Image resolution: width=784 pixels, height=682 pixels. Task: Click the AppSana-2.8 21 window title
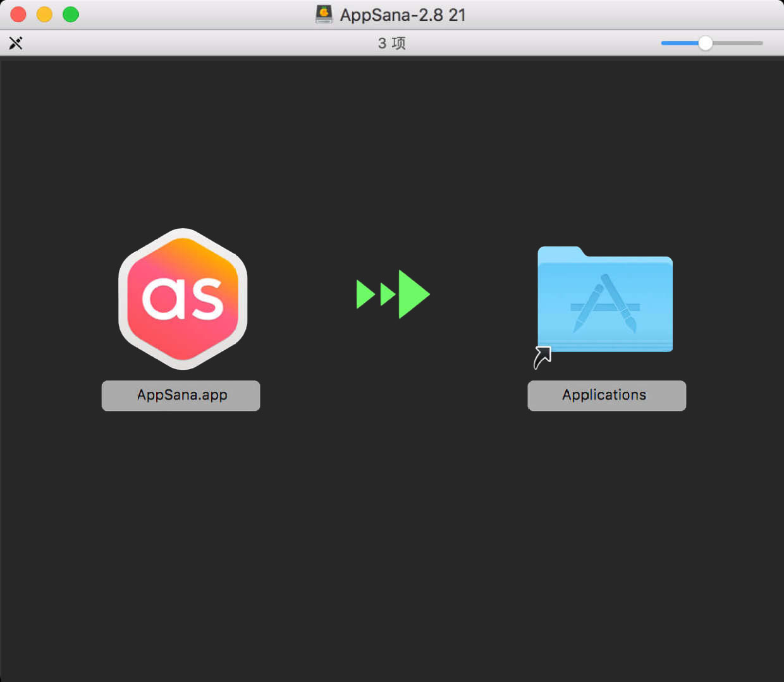coord(403,15)
